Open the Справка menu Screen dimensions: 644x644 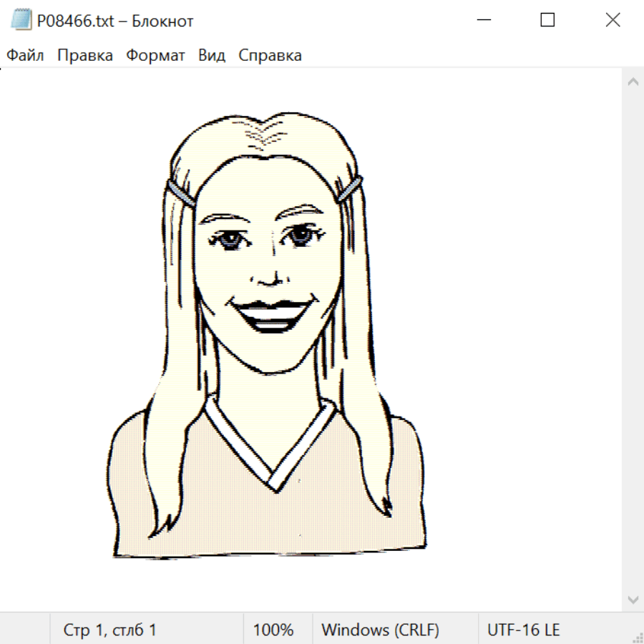(270, 56)
